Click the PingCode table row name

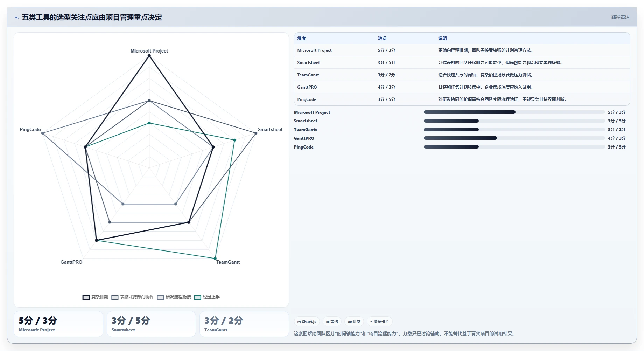[x=307, y=99]
